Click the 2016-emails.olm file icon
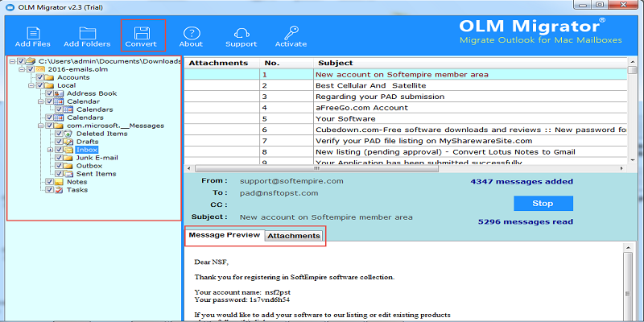This screenshot has width=644, height=322. [x=41, y=69]
